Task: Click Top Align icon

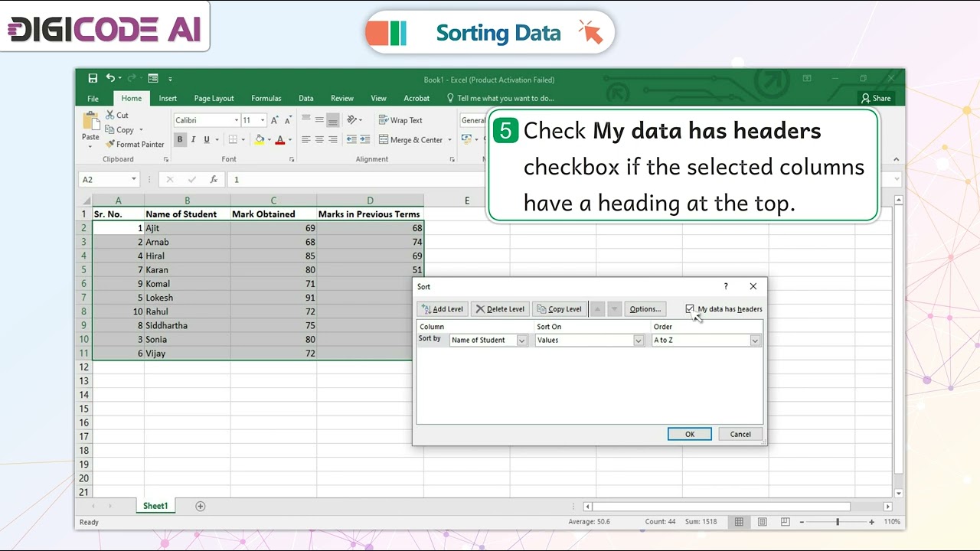Action: pos(306,119)
